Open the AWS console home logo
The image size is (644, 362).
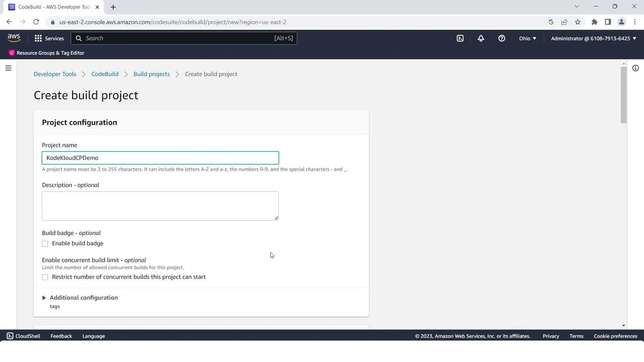click(14, 38)
